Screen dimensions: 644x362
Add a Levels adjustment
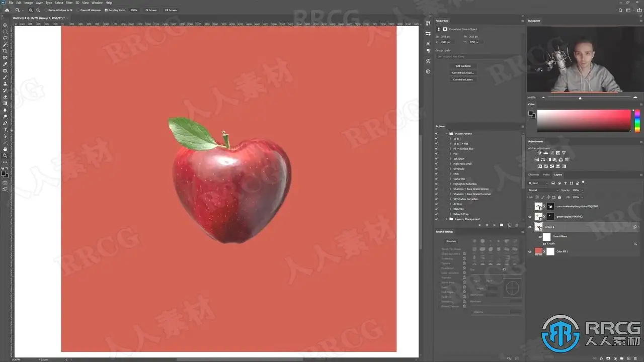point(546,153)
